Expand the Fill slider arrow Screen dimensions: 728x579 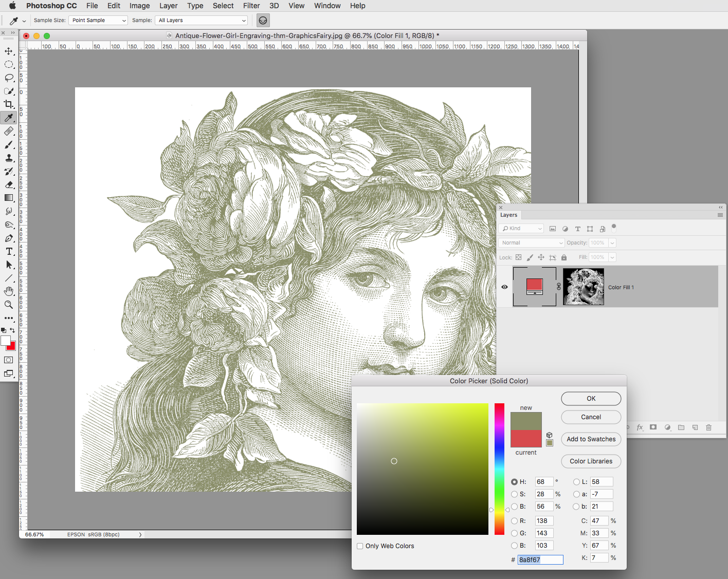click(x=612, y=257)
